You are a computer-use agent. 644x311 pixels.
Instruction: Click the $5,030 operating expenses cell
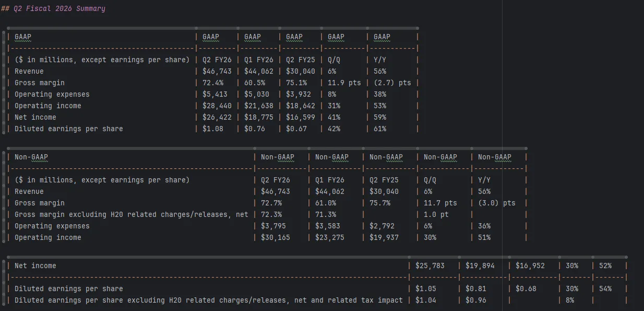pos(257,94)
